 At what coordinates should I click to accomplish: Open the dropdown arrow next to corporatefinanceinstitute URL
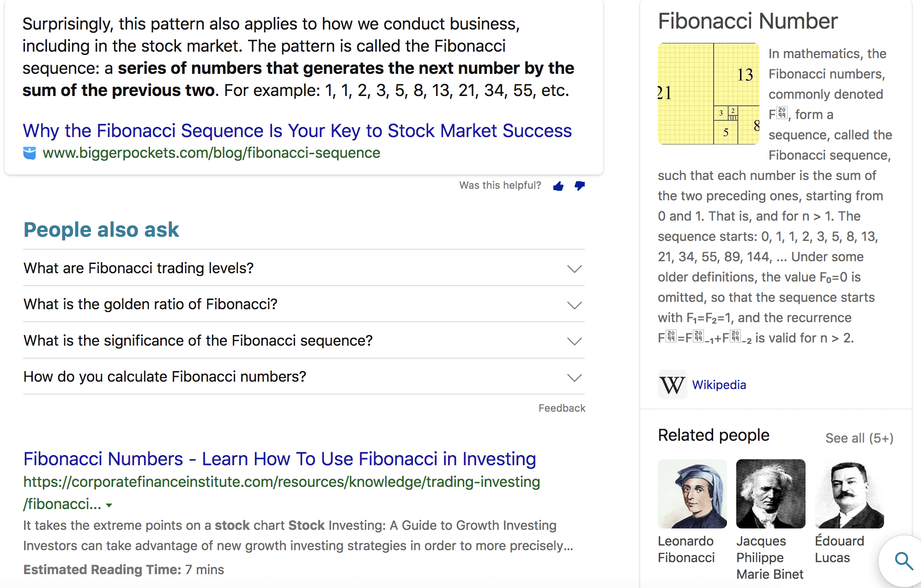[x=109, y=505]
